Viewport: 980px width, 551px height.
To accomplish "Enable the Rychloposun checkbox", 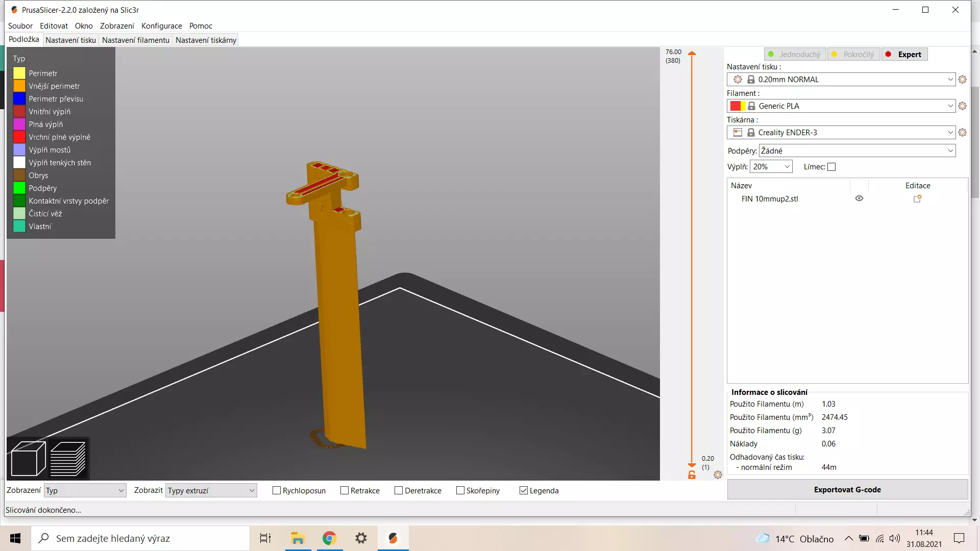I will click(x=277, y=490).
